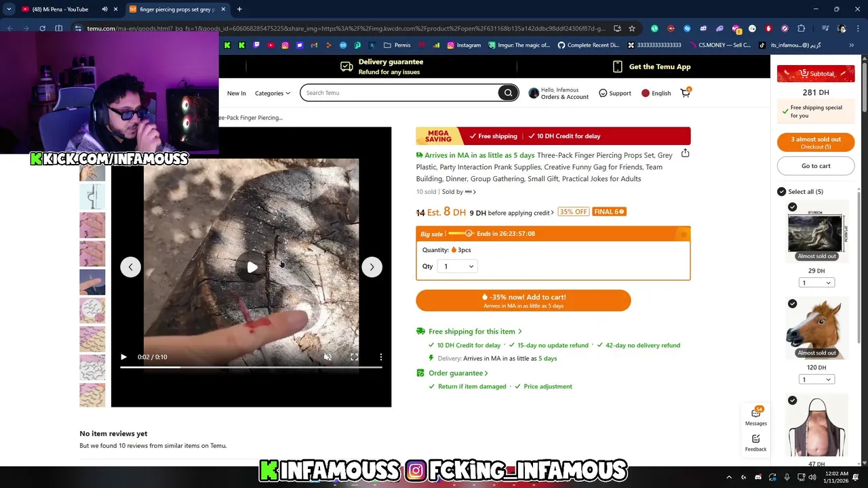Click New In menu item
The width and height of the screenshot is (868, 488).
[x=237, y=94]
